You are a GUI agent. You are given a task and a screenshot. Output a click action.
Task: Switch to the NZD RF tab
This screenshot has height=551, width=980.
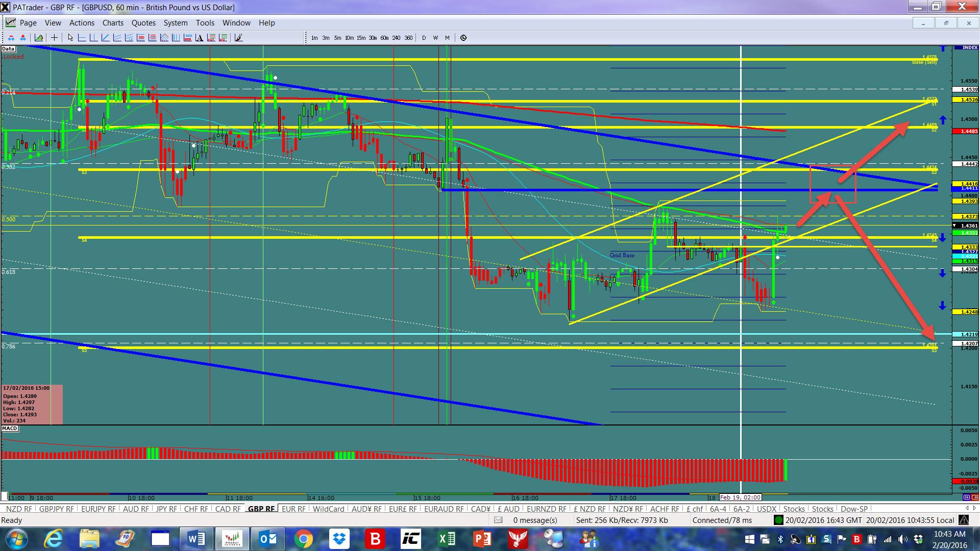tap(19, 509)
